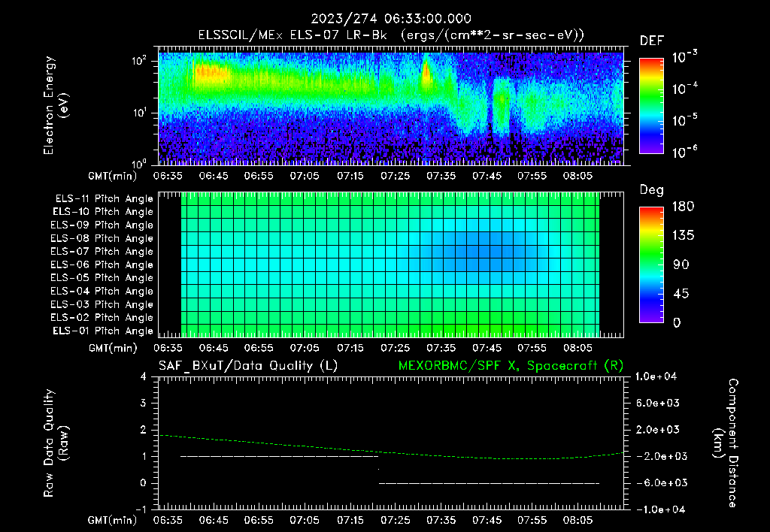Click the GMT(min) label under the bottom panel
The image size is (770, 532).
[x=113, y=521]
